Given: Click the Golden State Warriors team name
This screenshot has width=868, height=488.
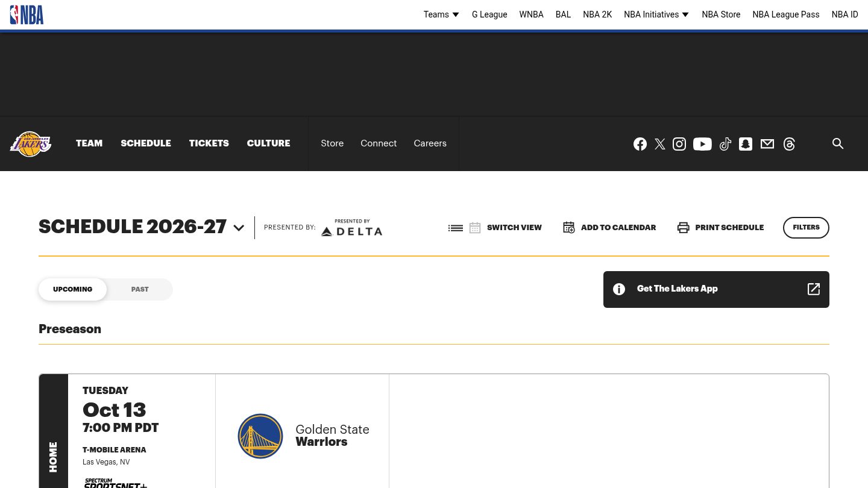Looking at the screenshot, I should [332, 436].
